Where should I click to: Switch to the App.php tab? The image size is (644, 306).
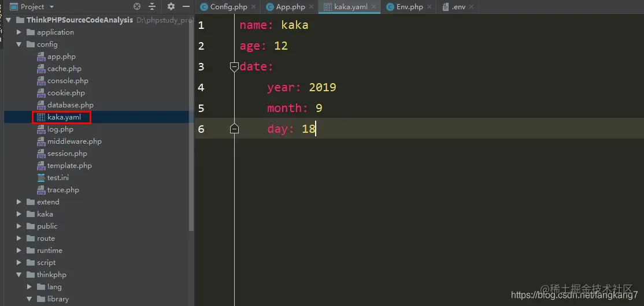290,7
